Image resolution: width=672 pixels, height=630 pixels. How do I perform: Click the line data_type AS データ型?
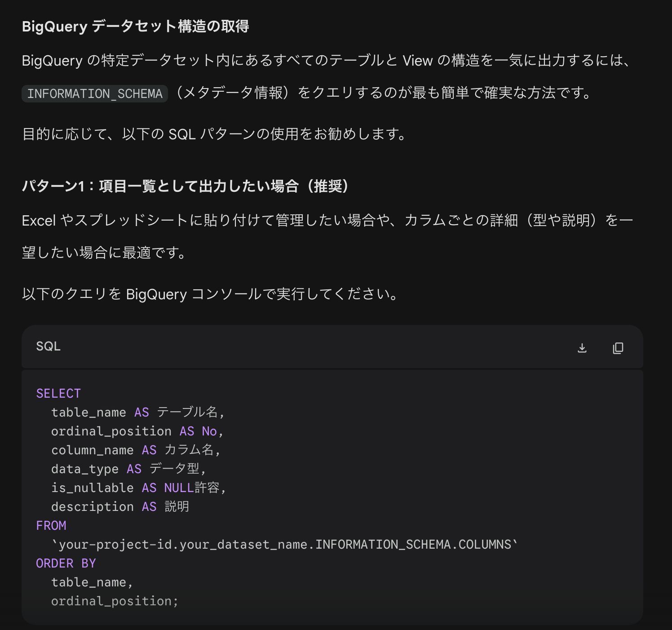pyautogui.click(x=128, y=469)
